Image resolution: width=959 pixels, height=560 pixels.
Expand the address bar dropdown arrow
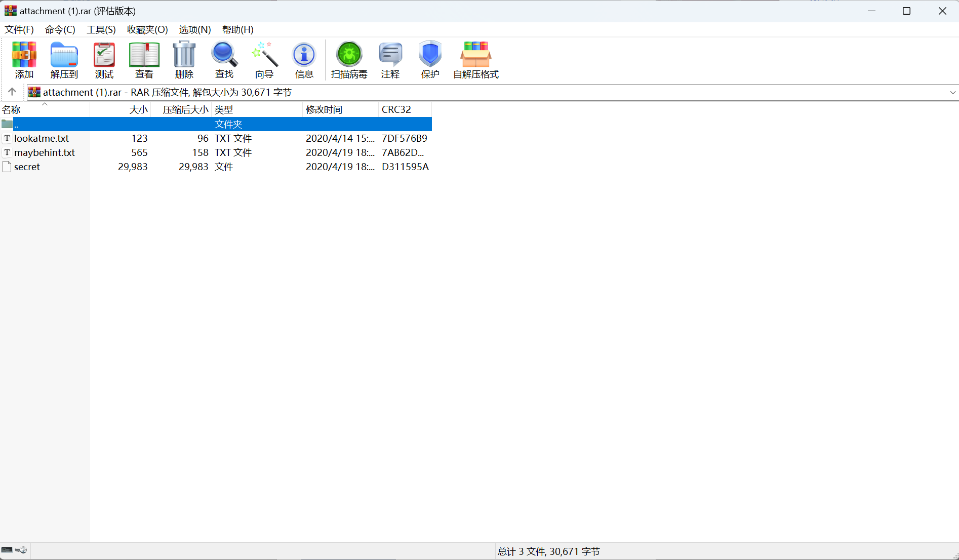[x=952, y=93]
